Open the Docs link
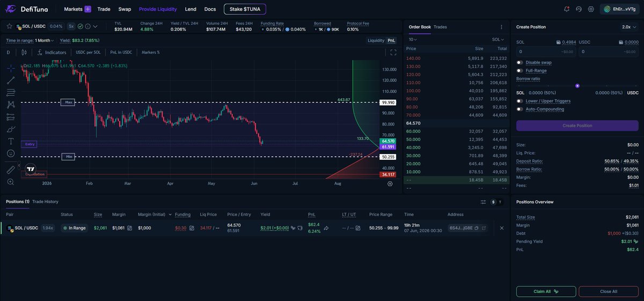 [210, 9]
